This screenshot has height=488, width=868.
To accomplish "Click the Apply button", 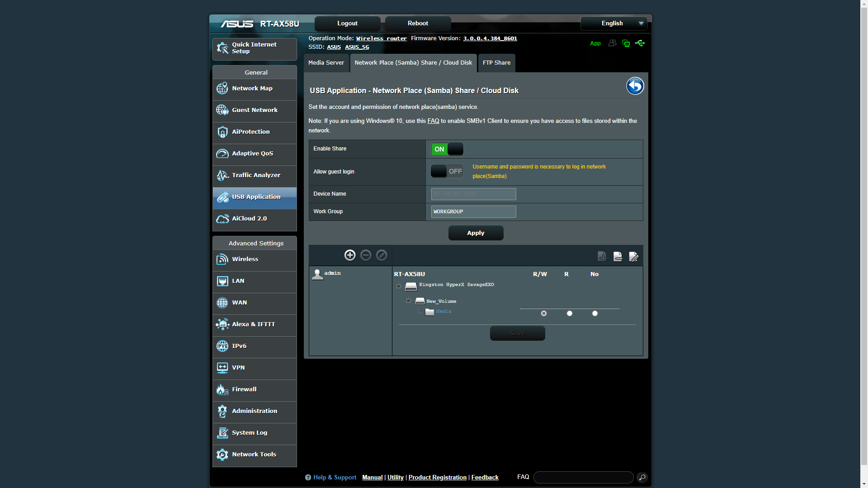I will pos(476,233).
